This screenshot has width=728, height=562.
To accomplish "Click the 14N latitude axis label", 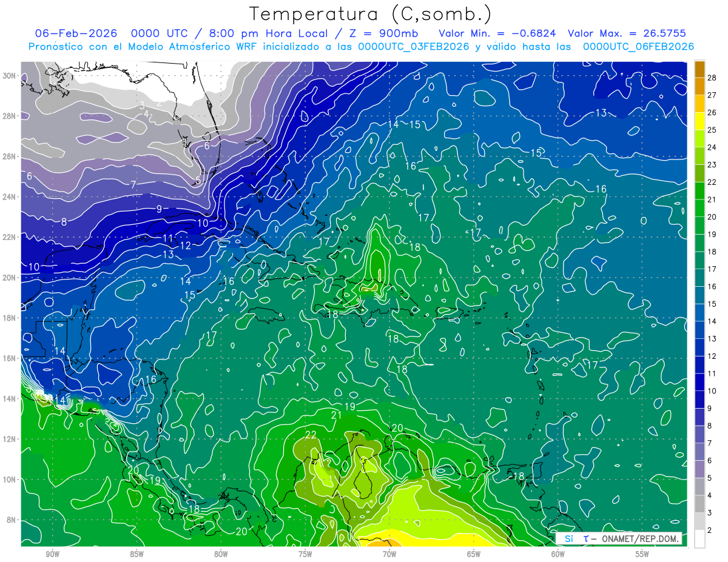I will (x=10, y=399).
